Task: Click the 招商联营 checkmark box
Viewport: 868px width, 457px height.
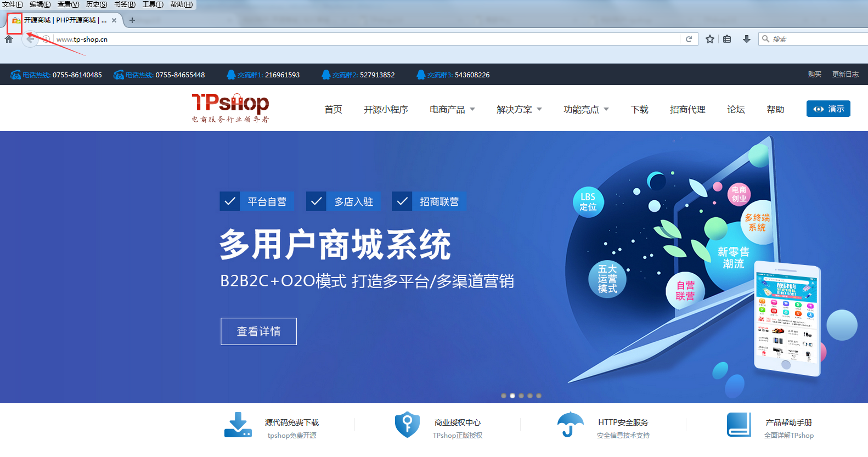Action: coord(402,201)
